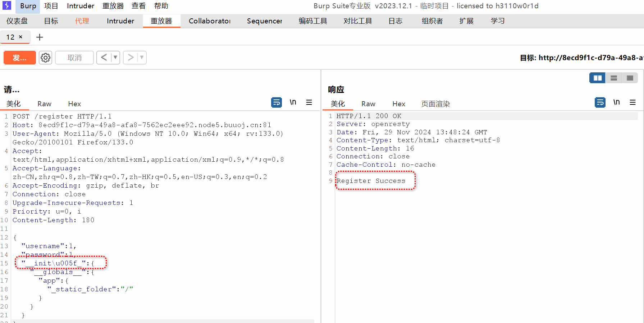Open response panel hamburger options menu
The height and width of the screenshot is (323, 644).
(x=633, y=102)
